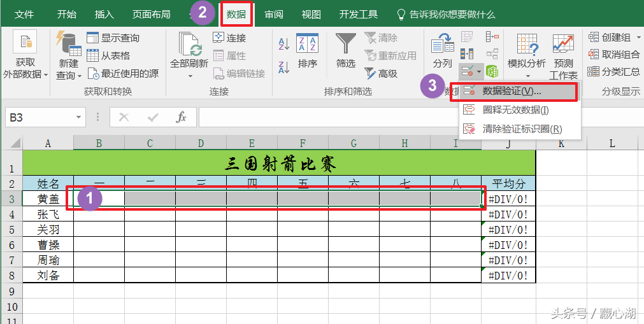Select column A header
The image size is (644, 324).
[48, 143]
